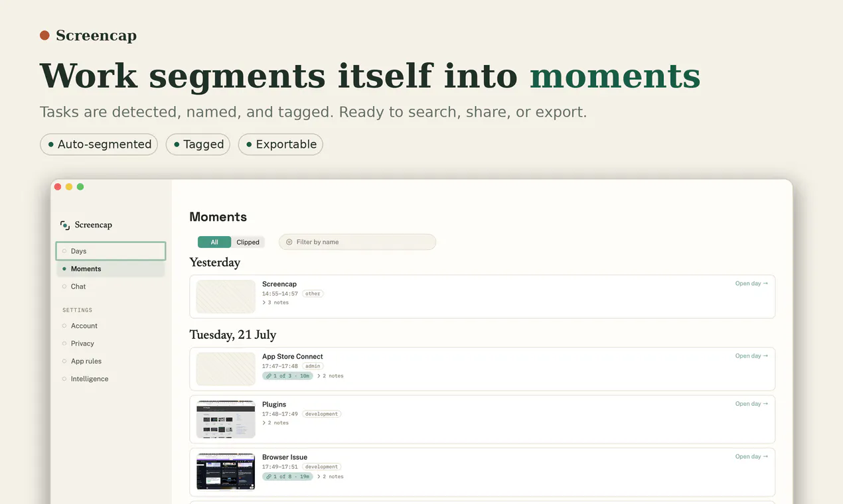Click the filter icon in search field

point(289,242)
